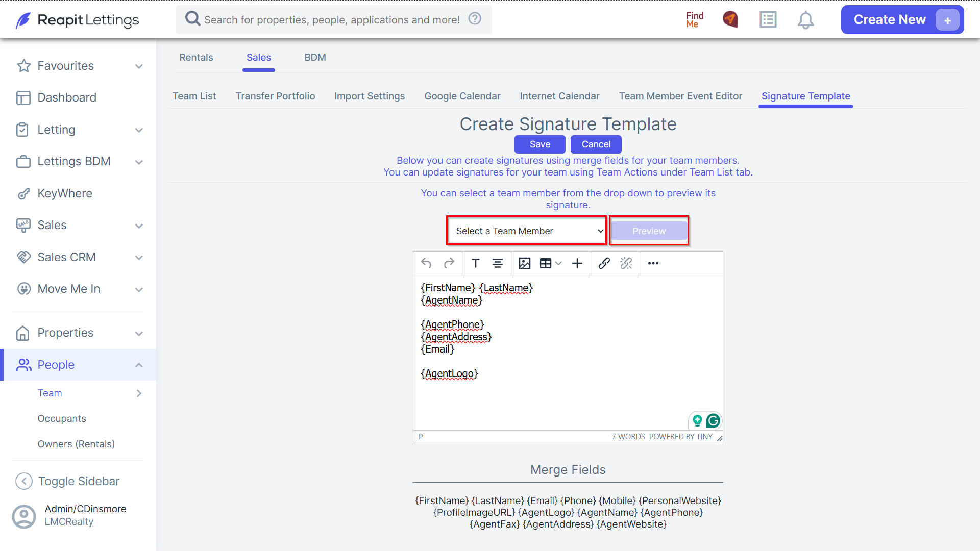This screenshot has width=980, height=551.
Task: Click the undo icon in editor toolbar
Action: pyautogui.click(x=426, y=263)
